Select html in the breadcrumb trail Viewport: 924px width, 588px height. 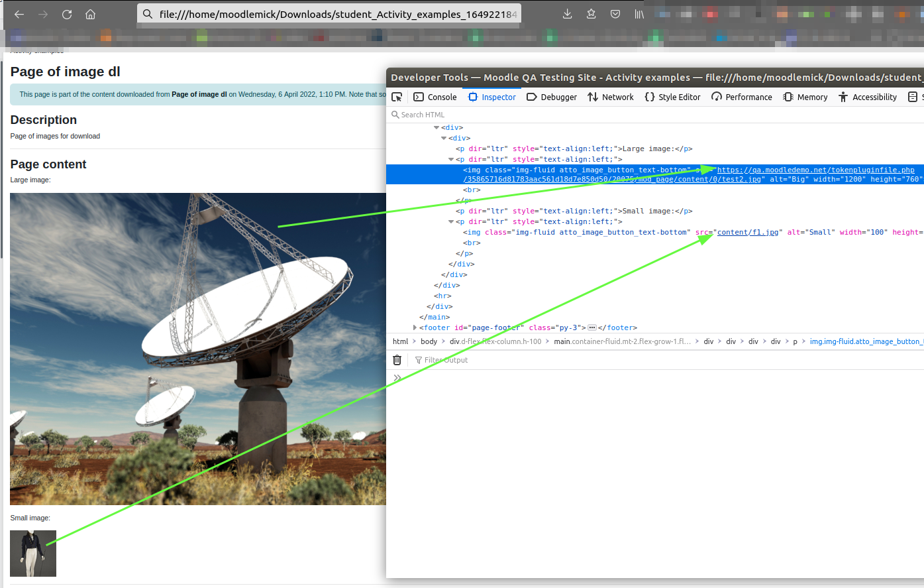pyautogui.click(x=401, y=341)
